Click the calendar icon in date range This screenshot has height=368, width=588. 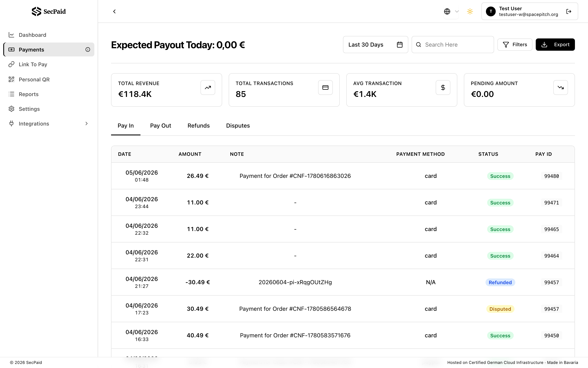tap(400, 45)
